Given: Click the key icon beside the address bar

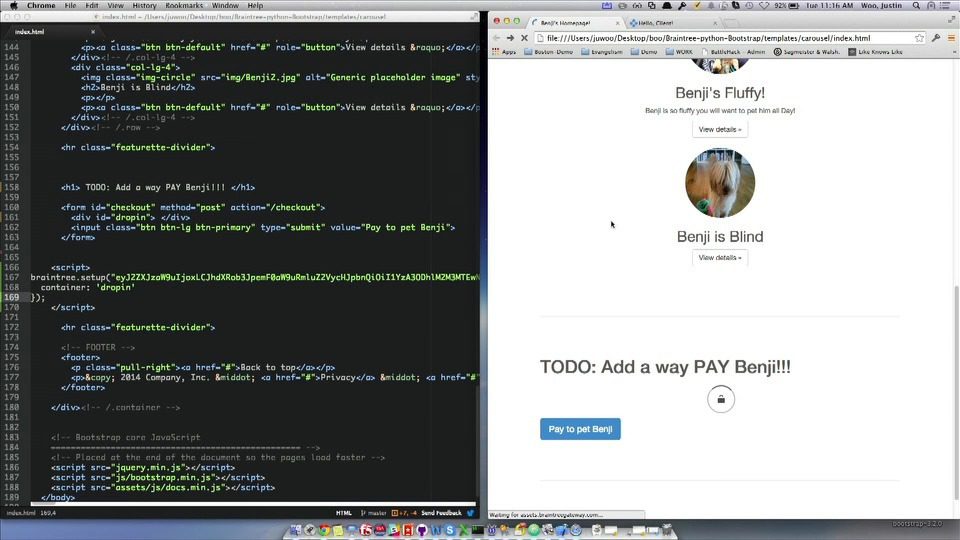Looking at the screenshot, I should tap(936, 38).
